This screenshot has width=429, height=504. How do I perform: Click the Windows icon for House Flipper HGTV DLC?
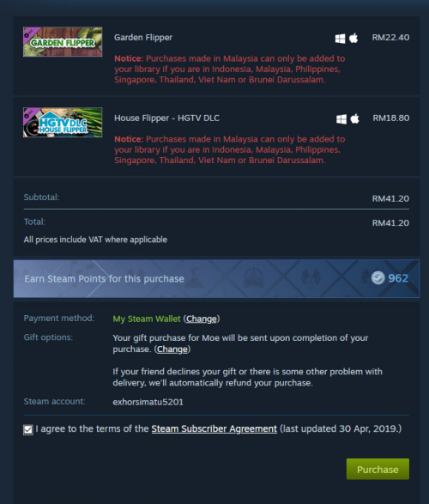(x=341, y=119)
